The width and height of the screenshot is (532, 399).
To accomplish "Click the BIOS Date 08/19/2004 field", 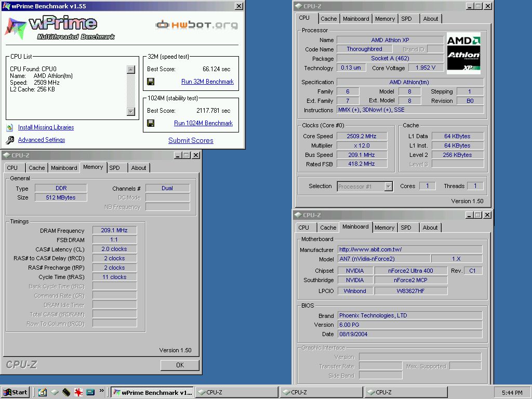I will (x=410, y=334).
